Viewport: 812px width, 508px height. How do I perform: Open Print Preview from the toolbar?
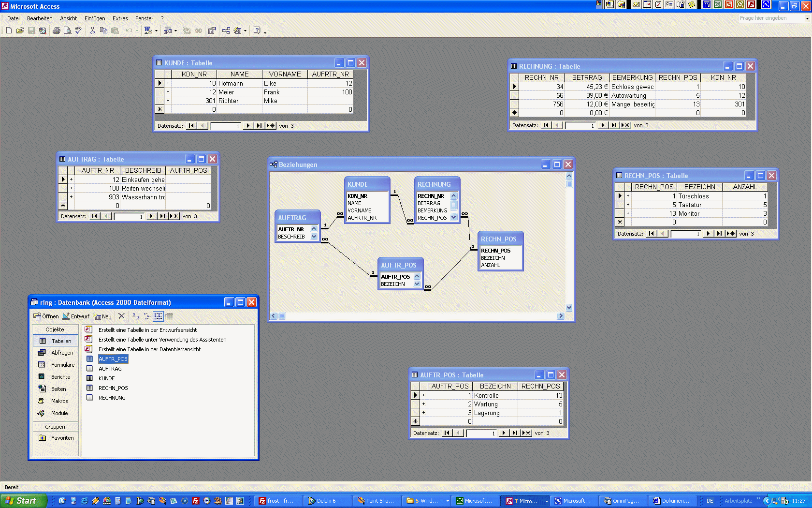(67, 30)
